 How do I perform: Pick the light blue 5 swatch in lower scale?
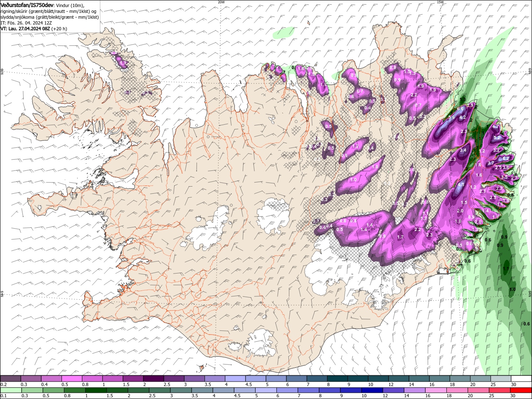click(266, 390)
